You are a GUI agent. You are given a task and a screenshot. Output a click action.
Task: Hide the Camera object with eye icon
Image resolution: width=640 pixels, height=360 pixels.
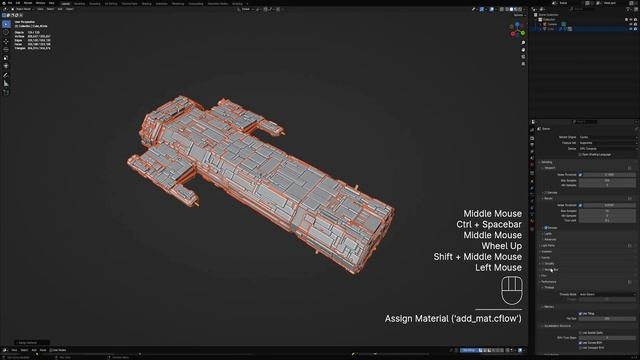click(x=631, y=24)
